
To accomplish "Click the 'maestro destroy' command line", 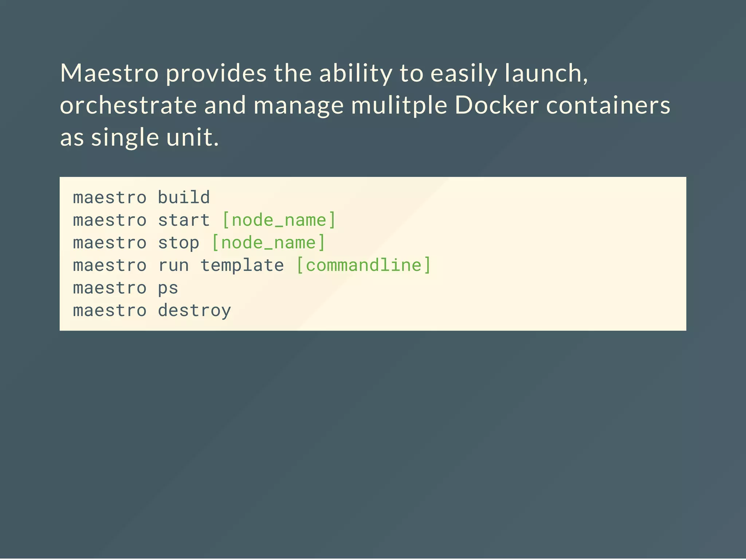I will pos(152,311).
